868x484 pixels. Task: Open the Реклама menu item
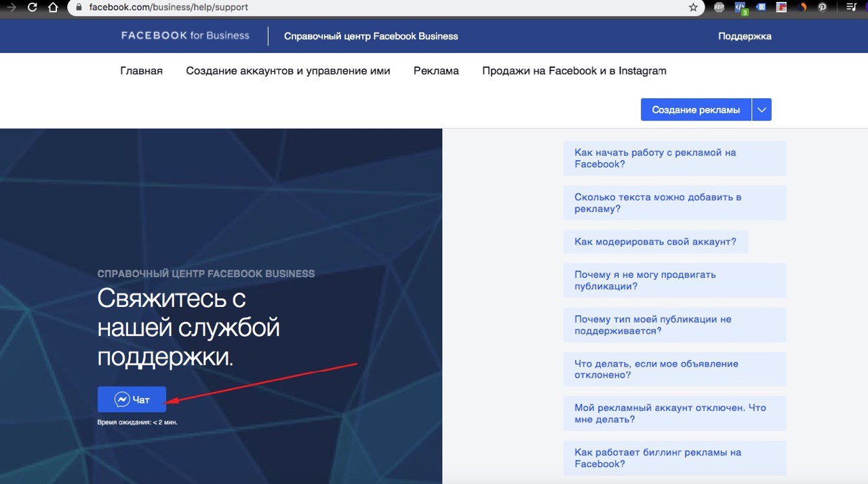click(436, 70)
